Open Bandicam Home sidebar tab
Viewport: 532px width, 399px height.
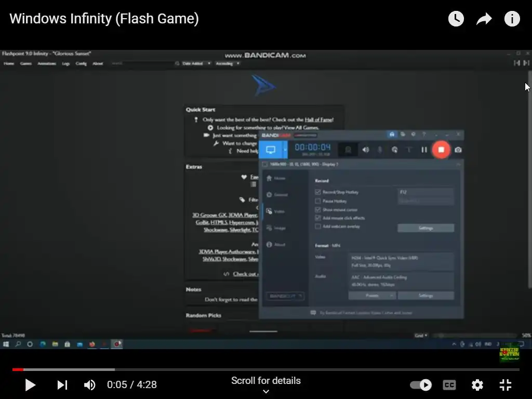point(276,178)
